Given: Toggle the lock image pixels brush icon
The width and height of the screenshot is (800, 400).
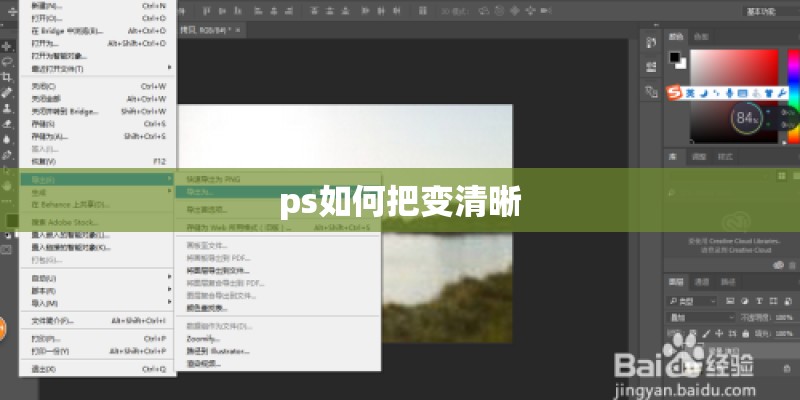Looking at the screenshot, I should pos(706,334).
